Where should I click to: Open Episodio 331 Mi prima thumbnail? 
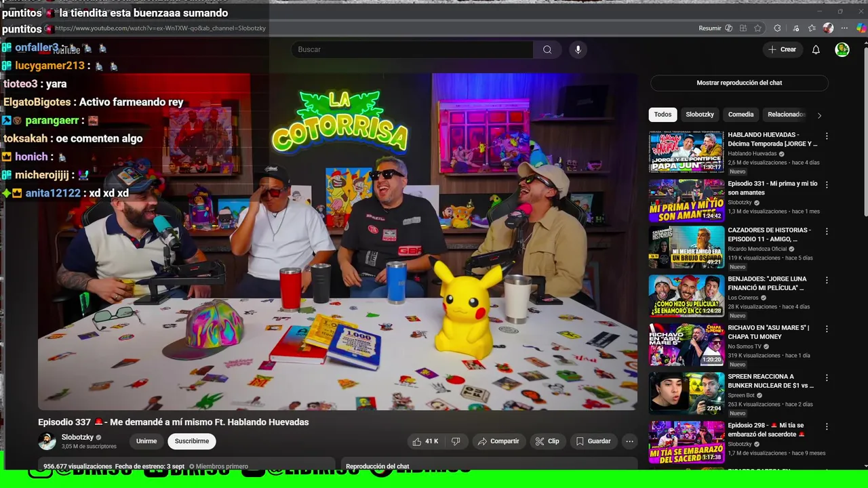[686, 201]
